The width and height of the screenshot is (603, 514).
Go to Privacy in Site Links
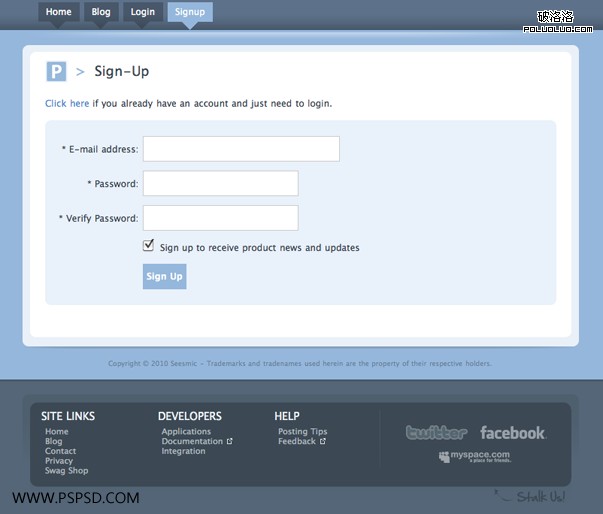pyautogui.click(x=59, y=461)
